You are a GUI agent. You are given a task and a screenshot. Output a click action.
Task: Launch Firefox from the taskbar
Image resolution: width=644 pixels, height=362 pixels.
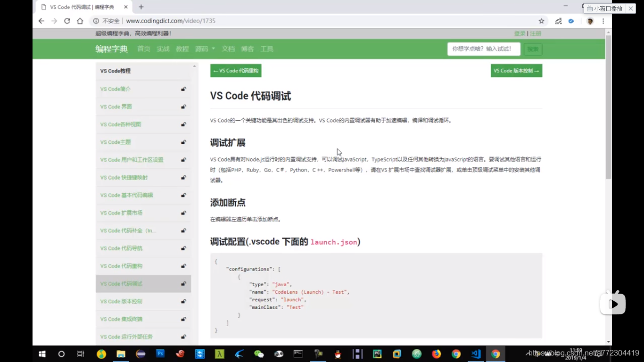pos(436,354)
